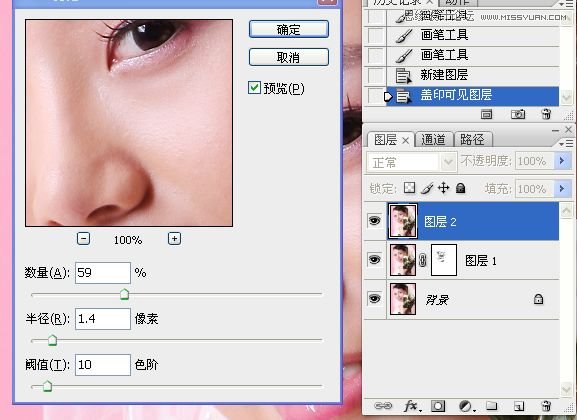Zoom out the filter preview

pos(84,239)
